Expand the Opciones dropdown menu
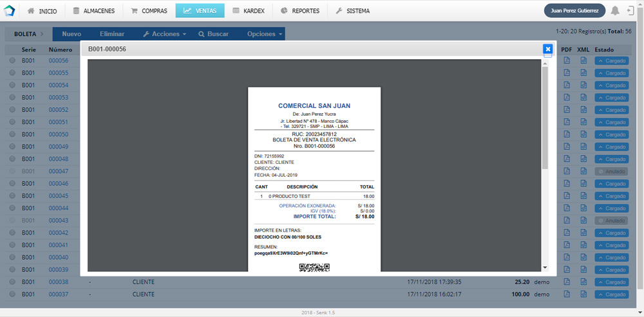 click(265, 34)
